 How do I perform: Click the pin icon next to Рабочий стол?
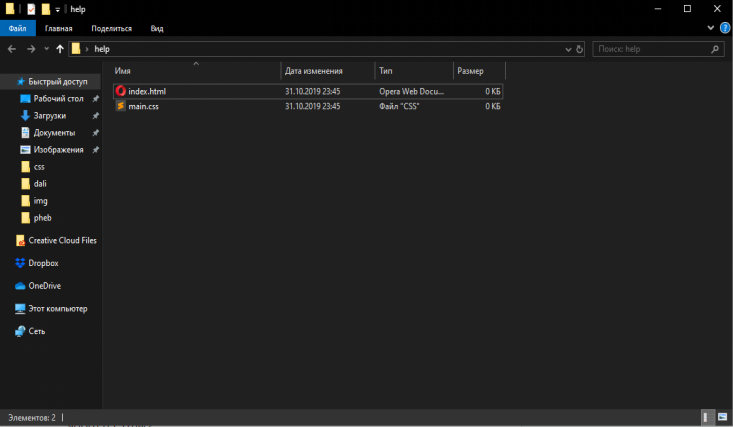tap(95, 99)
